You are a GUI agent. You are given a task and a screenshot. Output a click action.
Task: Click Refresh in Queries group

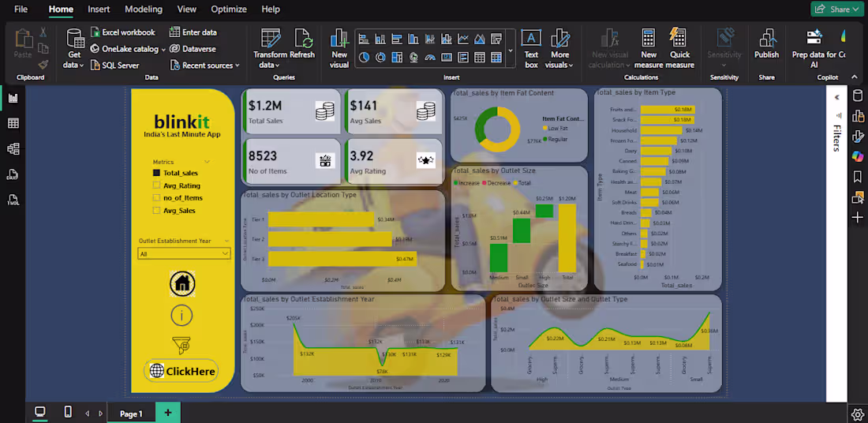pyautogui.click(x=302, y=44)
